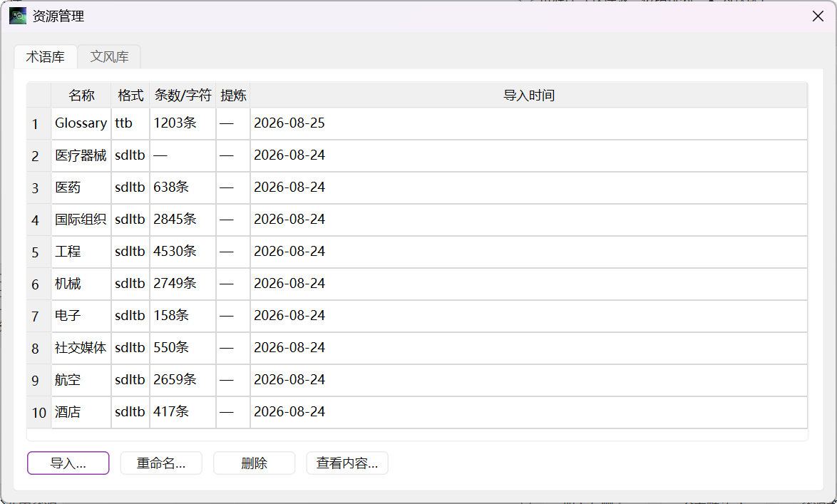Click row number 5 header
Image resolution: width=837 pixels, height=504 pixels.
(39, 252)
